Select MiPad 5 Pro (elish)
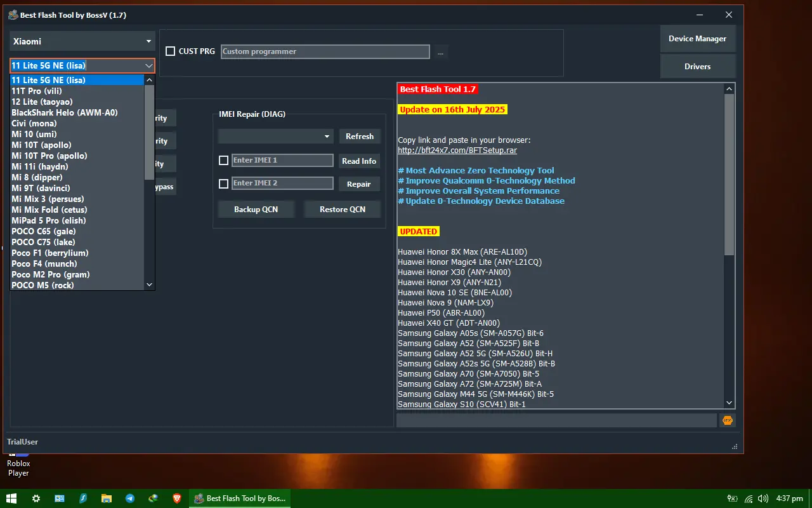 pyautogui.click(x=77, y=220)
